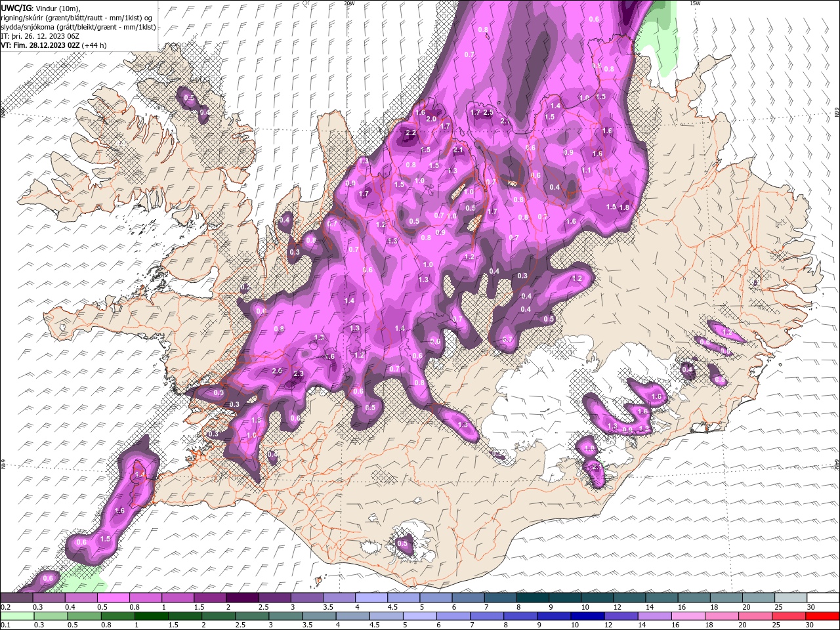Click lilac rain swatch between 14 and 16
Viewport: 840px width, 630px height.
click(x=655, y=616)
